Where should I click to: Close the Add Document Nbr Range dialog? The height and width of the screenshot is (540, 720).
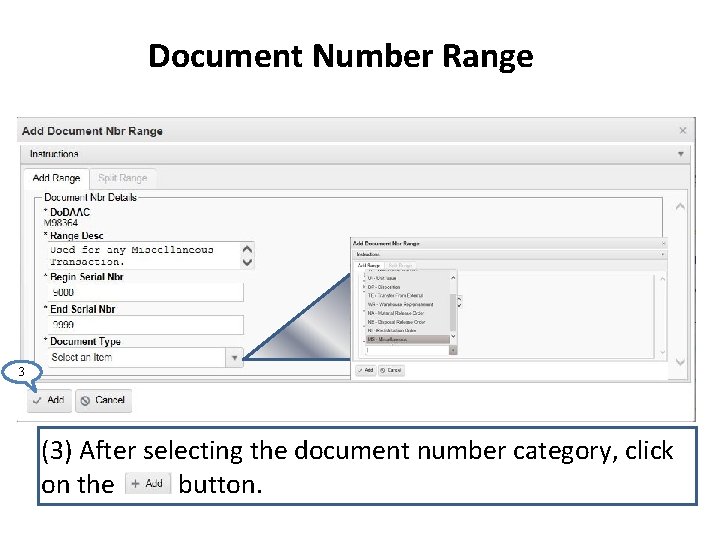683,131
